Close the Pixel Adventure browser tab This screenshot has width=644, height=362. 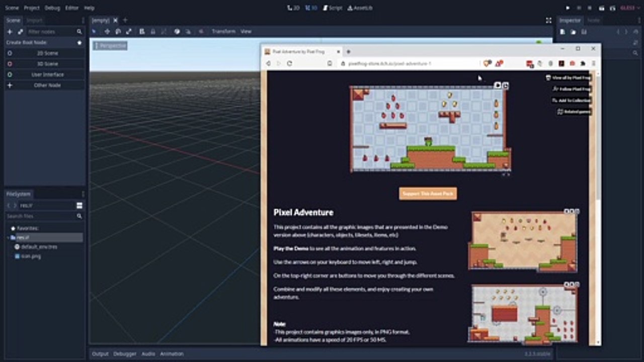click(339, 51)
